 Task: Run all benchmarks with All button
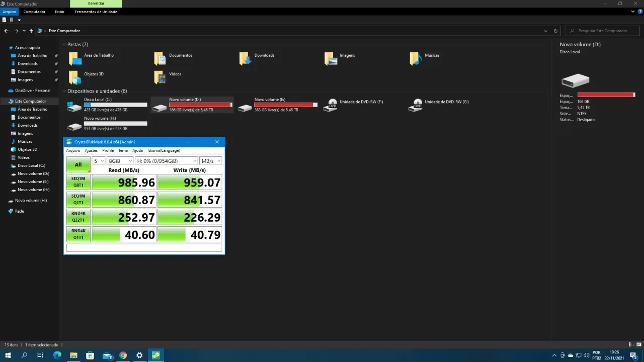point(78,164)
